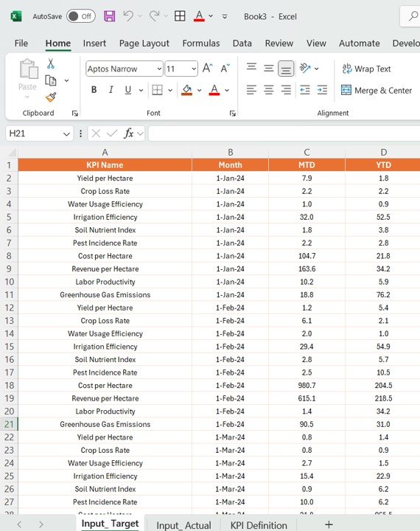420x531 pixels.
Task: Open the Clipboard pane launcher
Action: pyautogui.click(x=75, y=114)
